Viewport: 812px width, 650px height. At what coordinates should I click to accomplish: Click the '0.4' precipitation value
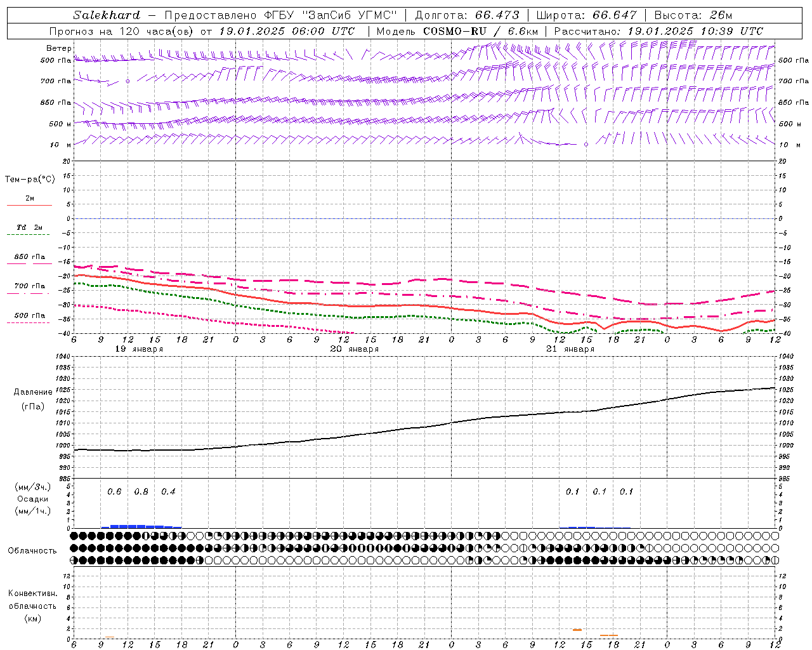[x=168, y=492]
